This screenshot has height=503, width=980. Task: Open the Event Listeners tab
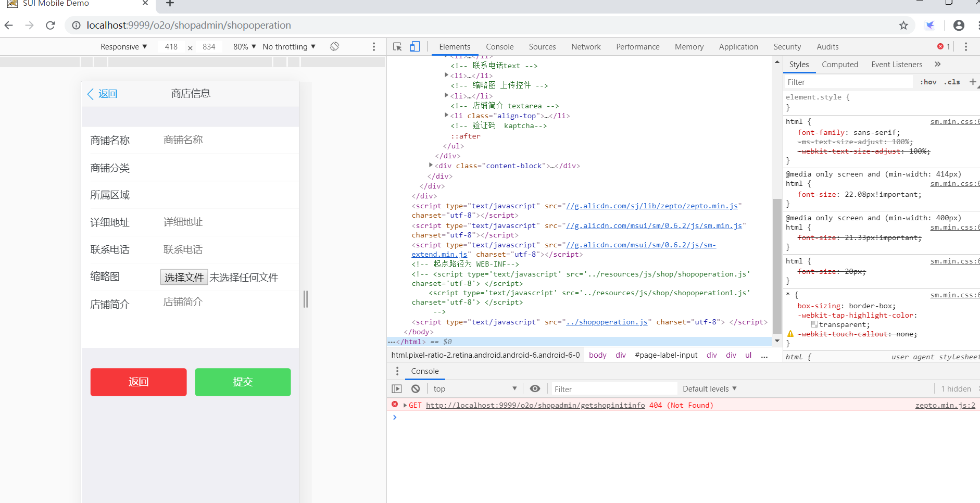click(x=897, y=64)
